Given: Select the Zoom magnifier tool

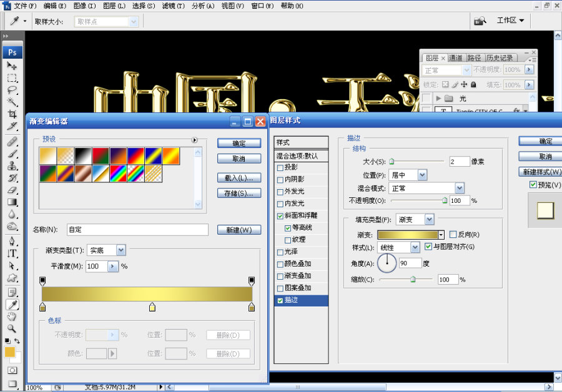Looking at the screenshot, I should click(12, 328).
